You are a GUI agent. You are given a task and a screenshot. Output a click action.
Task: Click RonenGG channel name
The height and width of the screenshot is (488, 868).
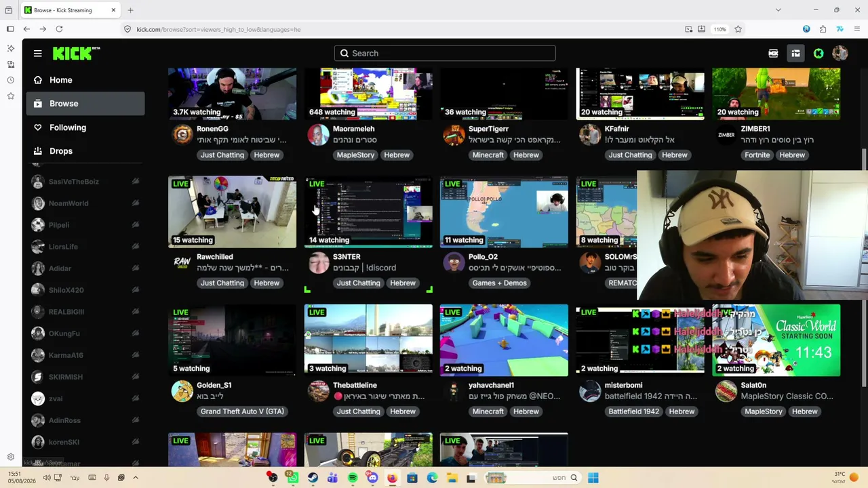click(x=212, y=129)
